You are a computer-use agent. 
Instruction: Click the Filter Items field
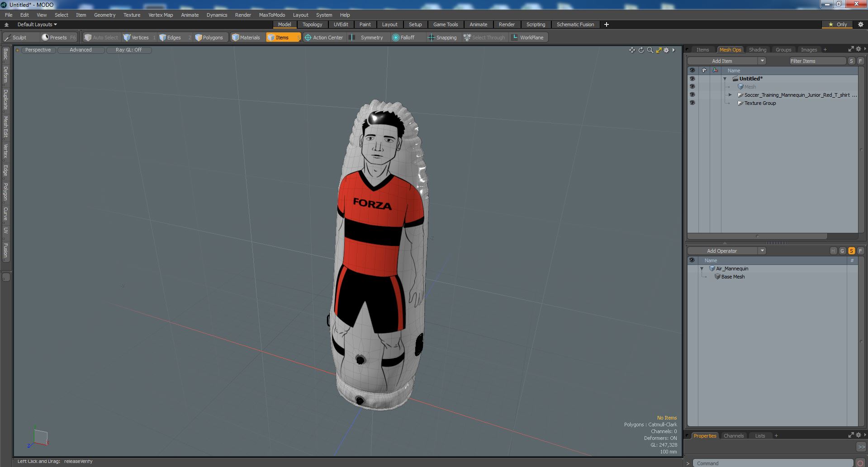[817, 61]
